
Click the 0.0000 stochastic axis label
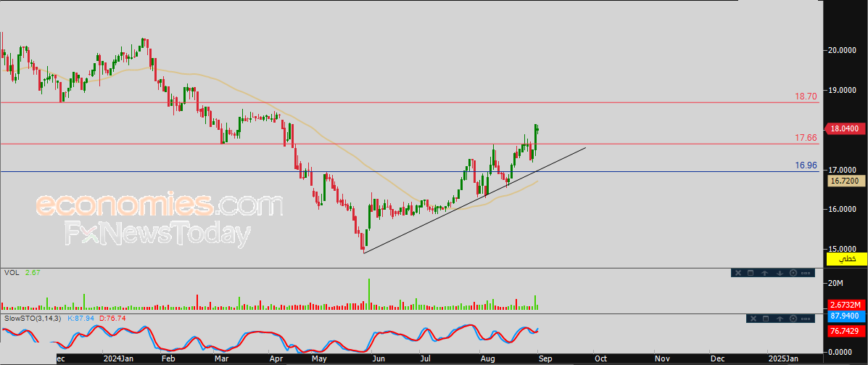(x=841, y=352)
